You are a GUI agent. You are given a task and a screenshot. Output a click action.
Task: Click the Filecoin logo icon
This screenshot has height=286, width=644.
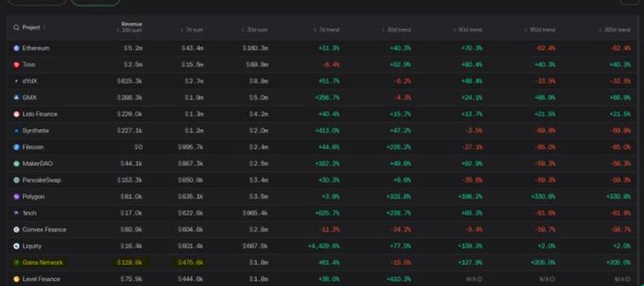(x=16, y=147)
